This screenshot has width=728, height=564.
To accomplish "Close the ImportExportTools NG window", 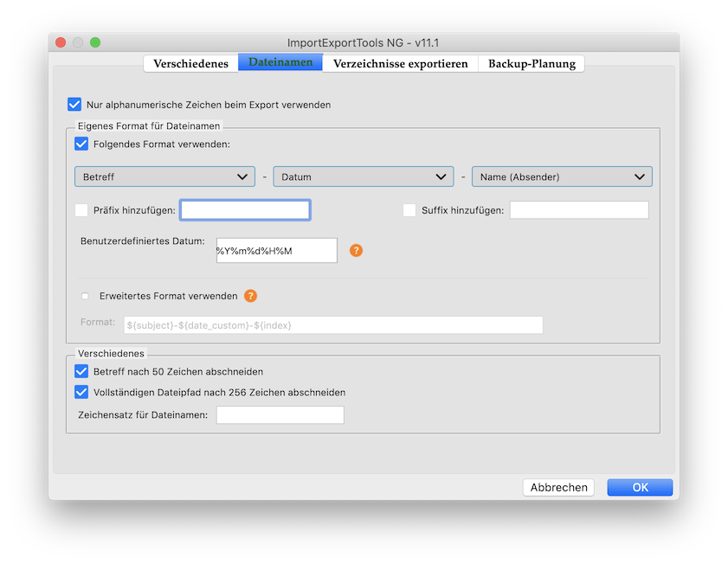I will point(61,42).
